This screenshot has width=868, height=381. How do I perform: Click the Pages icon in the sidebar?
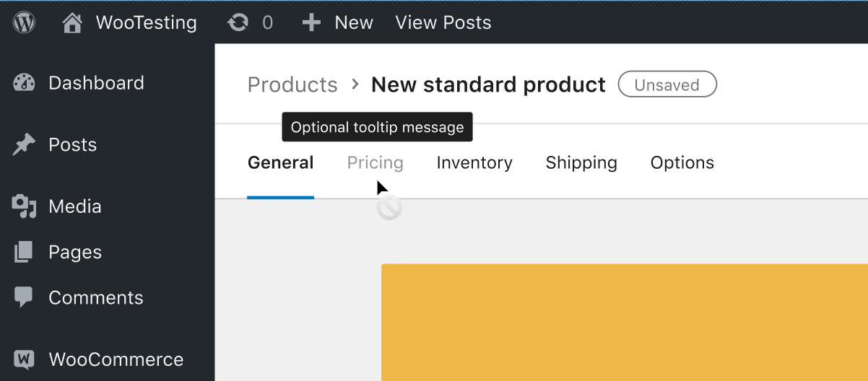point(24,252)
